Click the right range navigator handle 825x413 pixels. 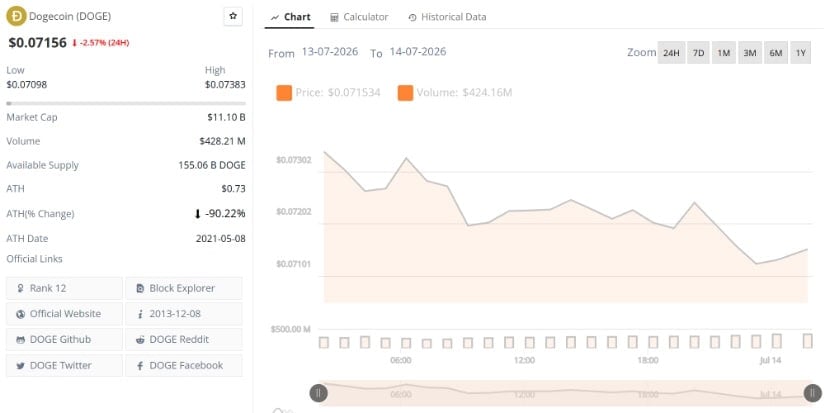812,392
